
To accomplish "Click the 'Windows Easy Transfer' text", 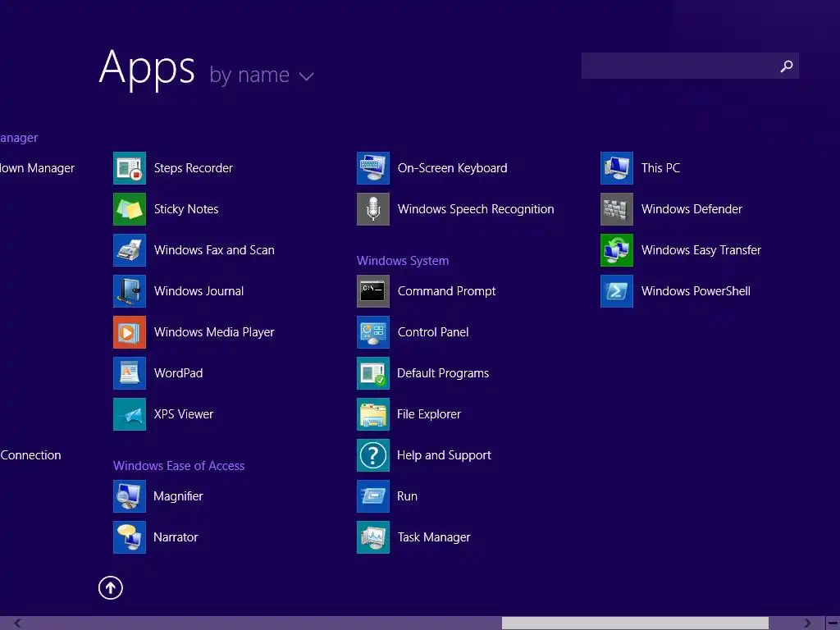I will 701,250.
